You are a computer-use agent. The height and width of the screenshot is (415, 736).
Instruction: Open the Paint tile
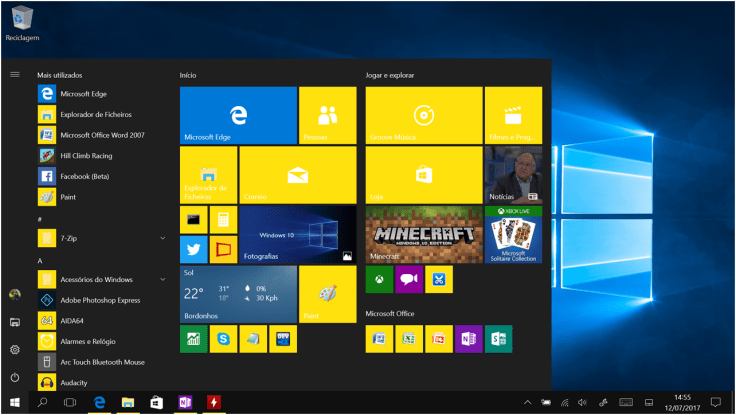click(x=327, y=294)
